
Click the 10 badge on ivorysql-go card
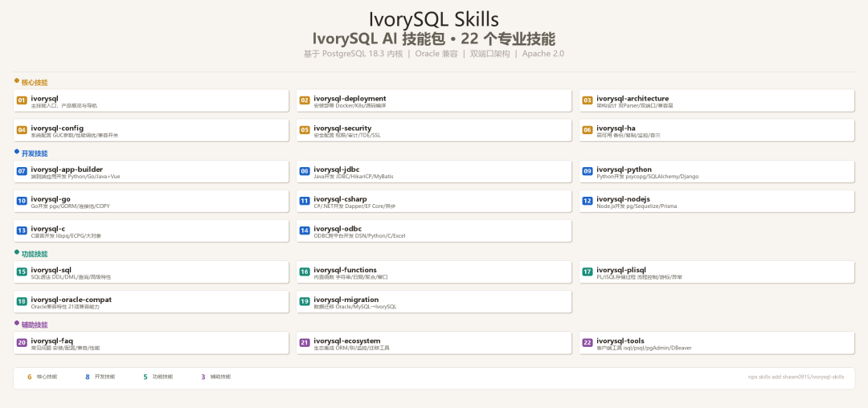[x=22, y=201]
